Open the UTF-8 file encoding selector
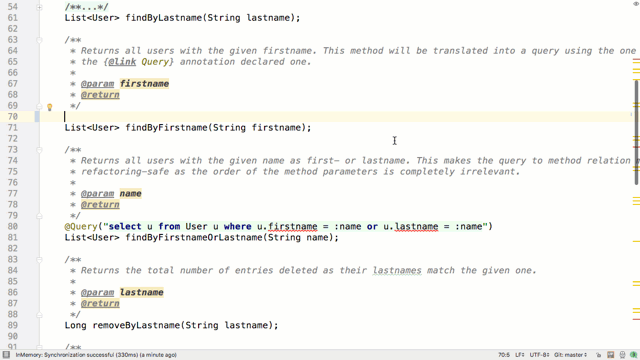This screenshot has width=640, height=360. pos(539,355)
